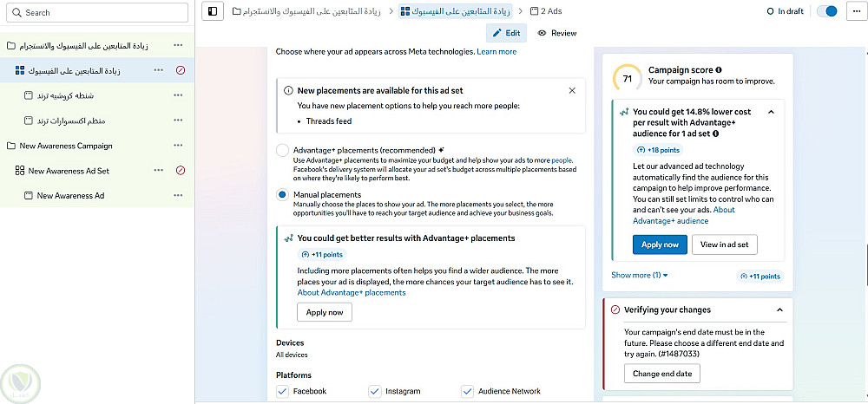This screenshot has height=404, width=868.
Task: Click breadcrumb chevron after campaign name
Action: (391, 11)
